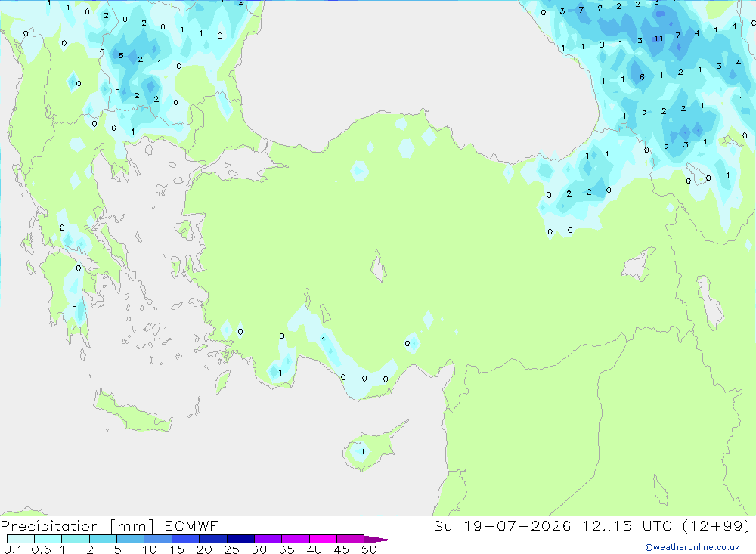Click the "12..15 UTC" time text
756x554 pixels.
tap(627, 525)
